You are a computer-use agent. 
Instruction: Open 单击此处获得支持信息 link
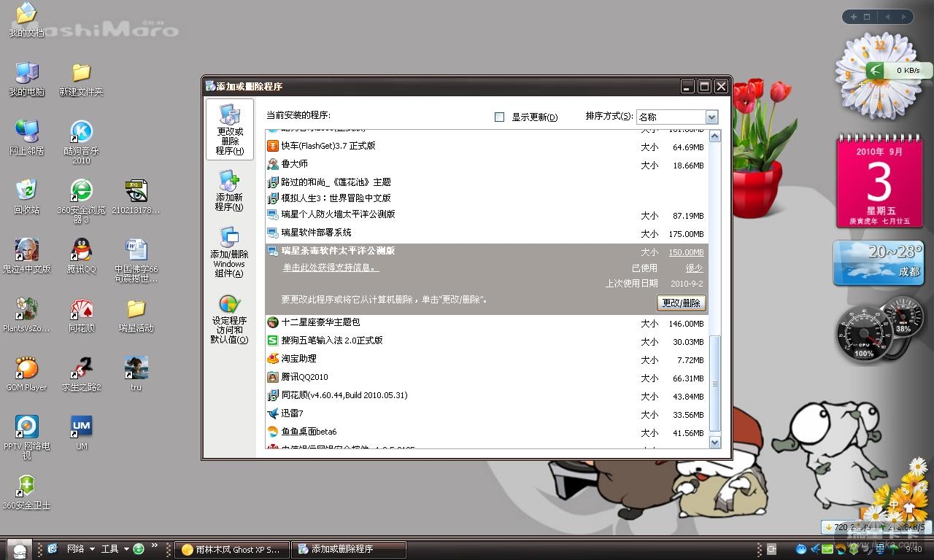coord(331,268)
